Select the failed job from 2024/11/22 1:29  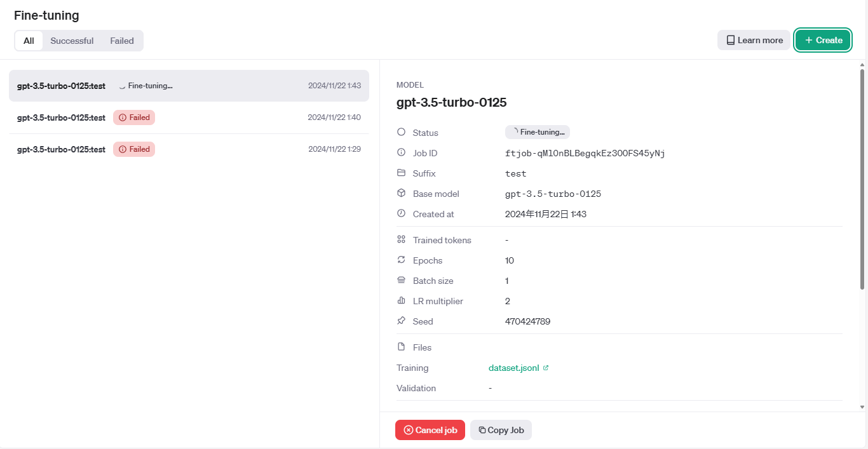click(x=189, y=149)
